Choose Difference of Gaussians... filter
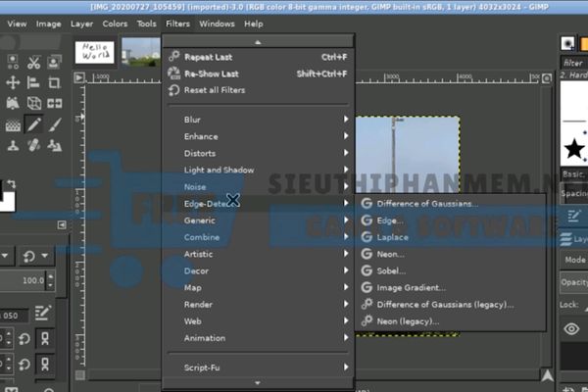The width and height of the screenshot is (588, 392). coord(450,204)
